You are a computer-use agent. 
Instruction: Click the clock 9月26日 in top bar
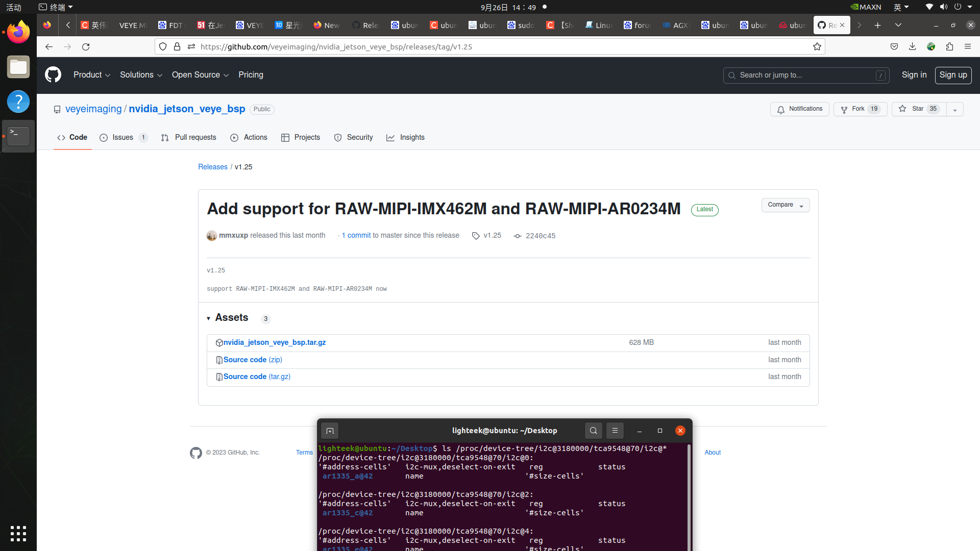point(508,7)
